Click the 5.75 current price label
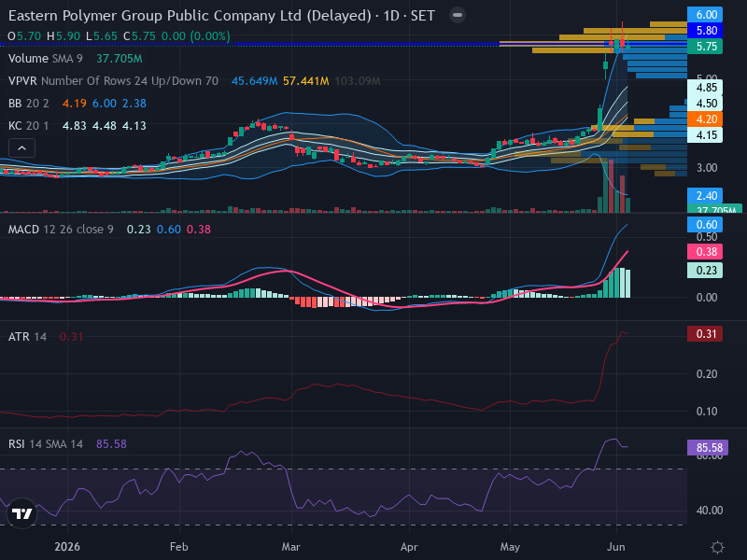Screen dimensions: 747x560 [705, 47]
